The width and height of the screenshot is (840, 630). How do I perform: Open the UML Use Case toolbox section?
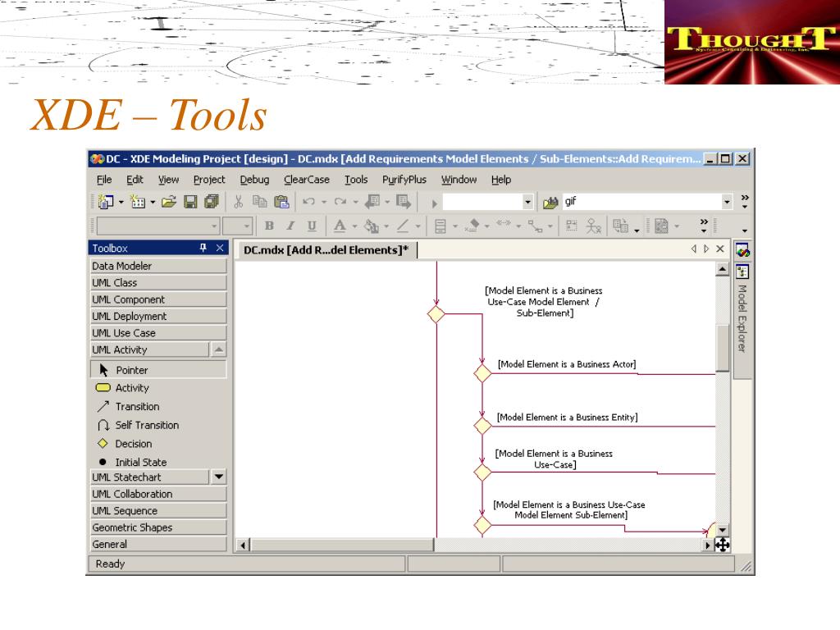click(x=158, y=333)
